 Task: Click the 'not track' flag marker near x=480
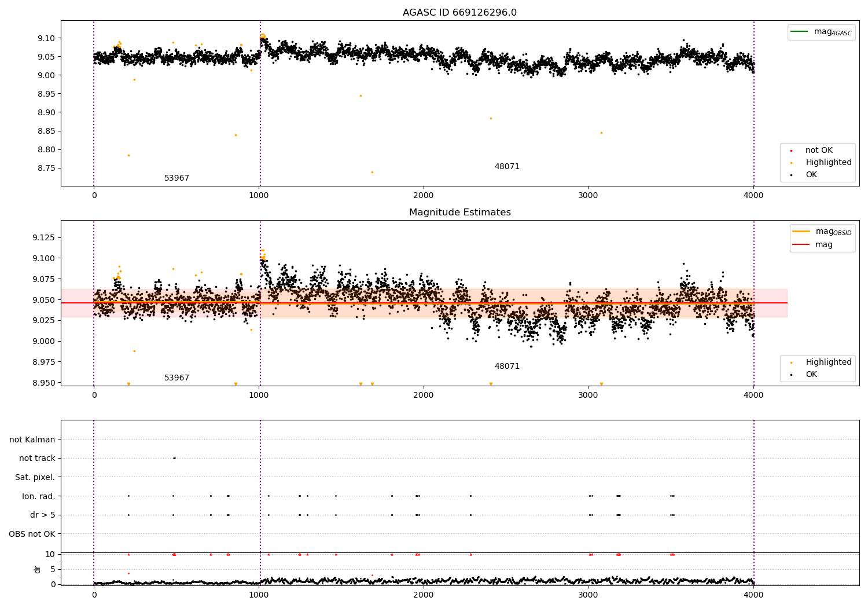174,458
